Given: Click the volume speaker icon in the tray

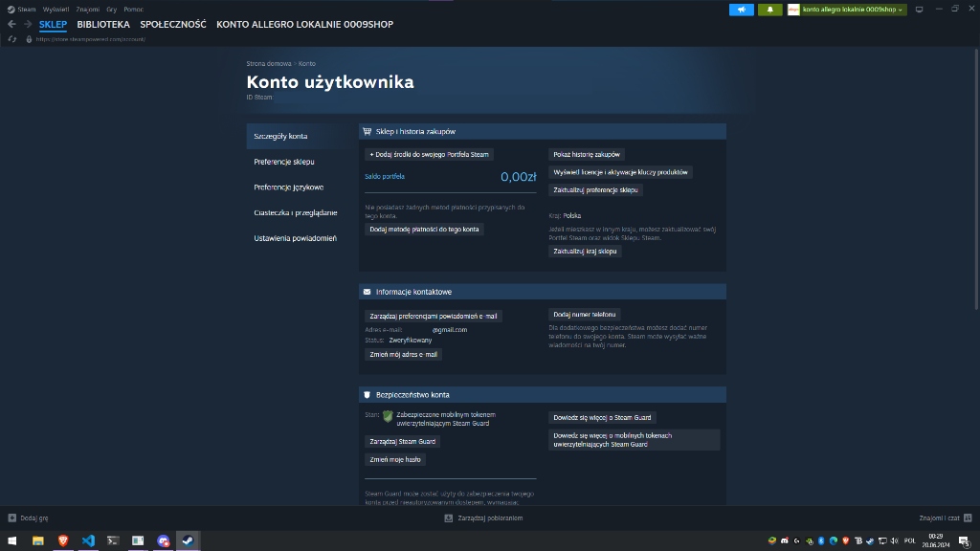Looking at the screenshot, I should (893, 540).
